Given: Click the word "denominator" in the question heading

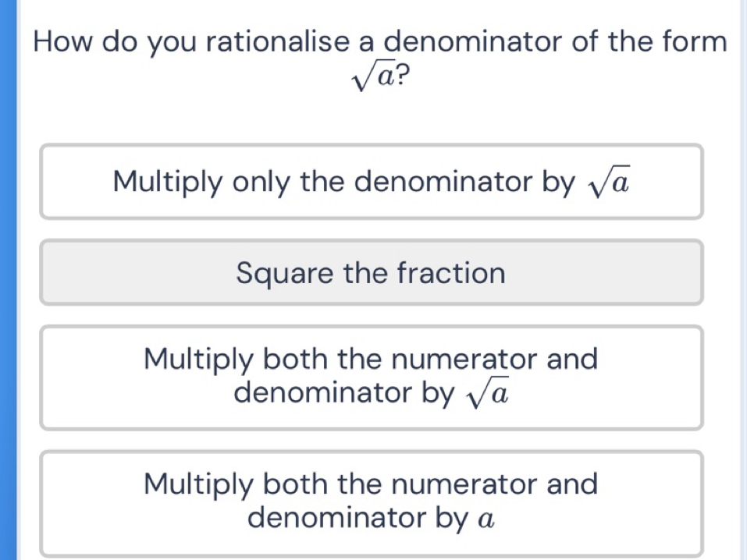Looking at the screenshot, I should coord(474,41).
